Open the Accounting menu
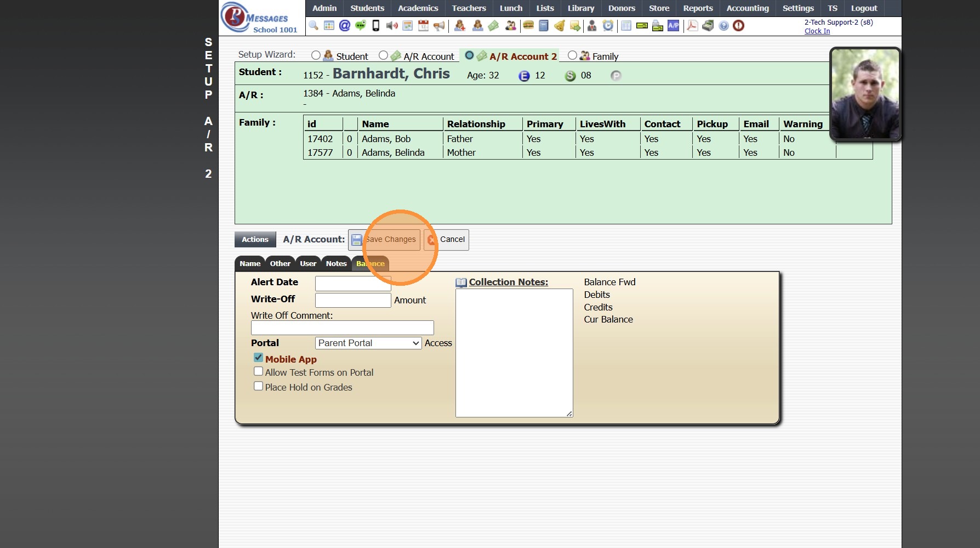The height and width of the screenshot is (548, 980). click(748, 8)
